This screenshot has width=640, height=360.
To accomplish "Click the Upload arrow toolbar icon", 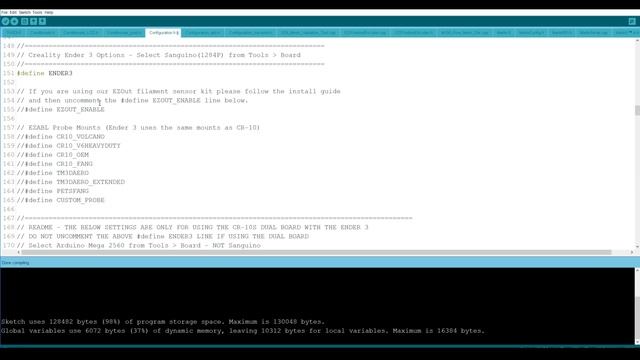I will (x=14, y=21).
